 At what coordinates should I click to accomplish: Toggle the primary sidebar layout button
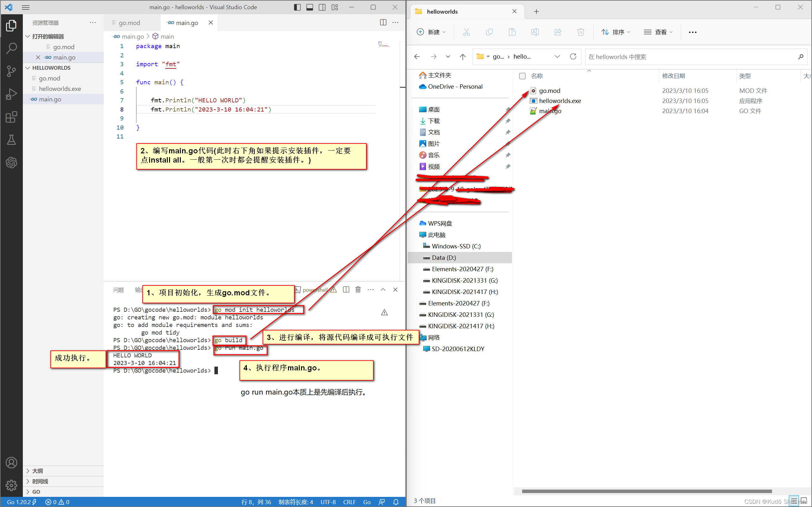click(297, 7)
